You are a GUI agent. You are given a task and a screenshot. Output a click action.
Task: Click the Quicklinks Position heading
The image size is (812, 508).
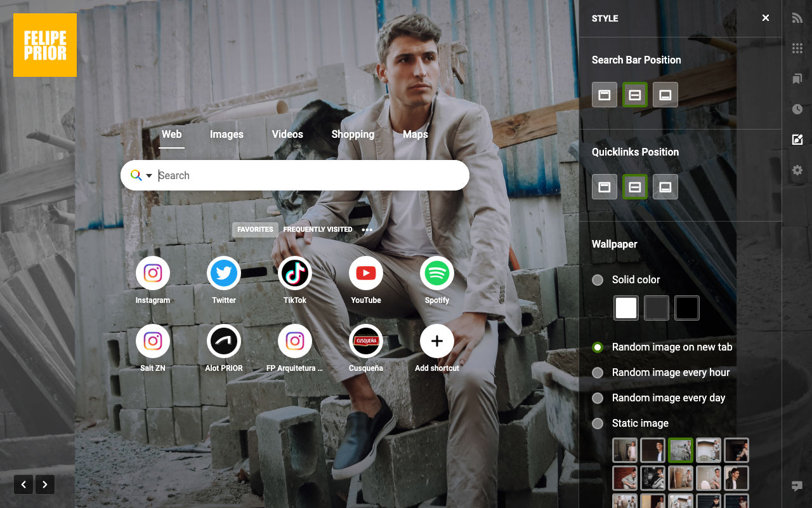click(x=635, y=152)
